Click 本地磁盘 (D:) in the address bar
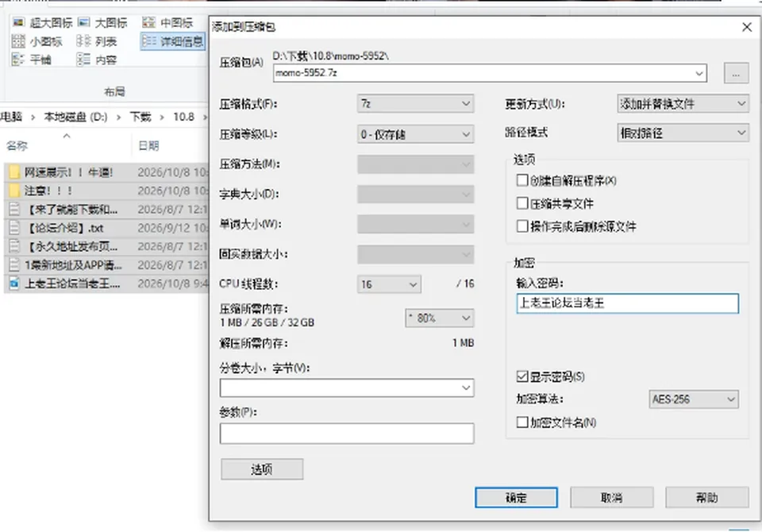The image size is (762, 532). pyautogui.click(x=75, y=117)
